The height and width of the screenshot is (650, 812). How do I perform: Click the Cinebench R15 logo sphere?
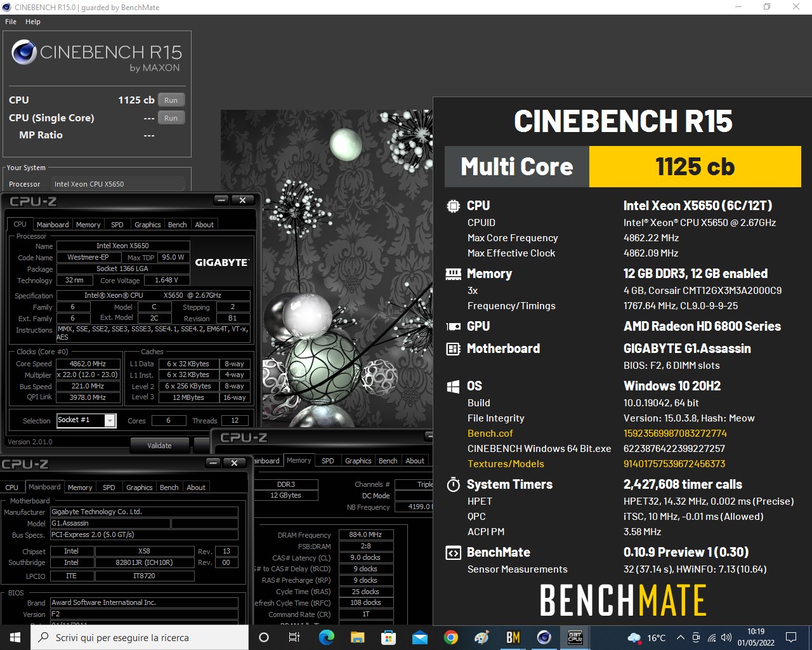click(24, 52)
